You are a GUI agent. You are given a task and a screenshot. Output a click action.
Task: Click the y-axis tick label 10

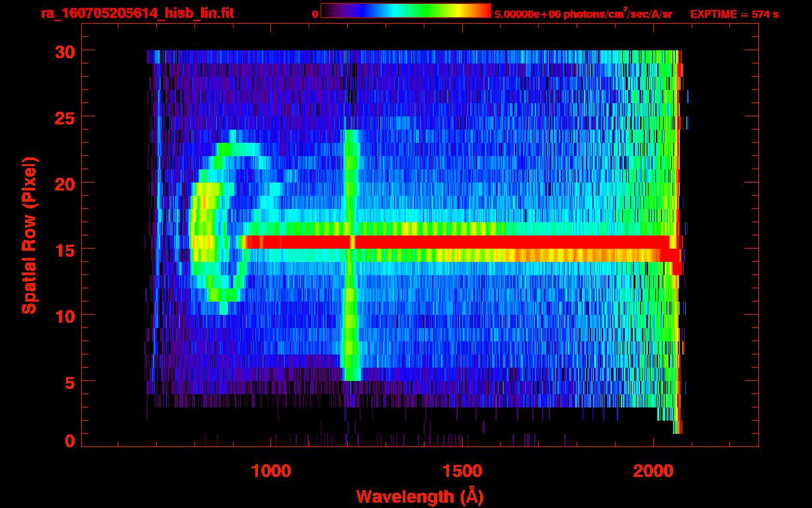pyautogui.click(x=66, y=316)
